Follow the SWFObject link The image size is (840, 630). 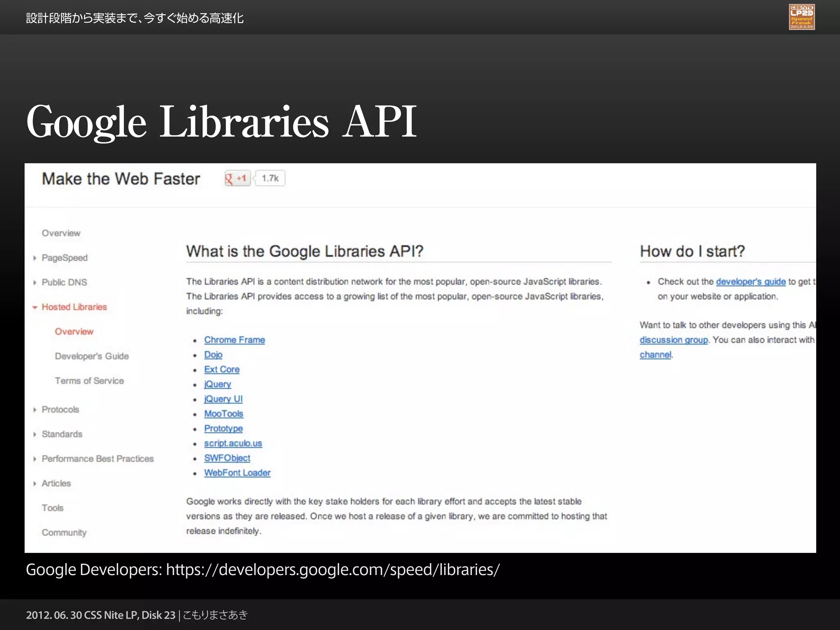[227, 458]
